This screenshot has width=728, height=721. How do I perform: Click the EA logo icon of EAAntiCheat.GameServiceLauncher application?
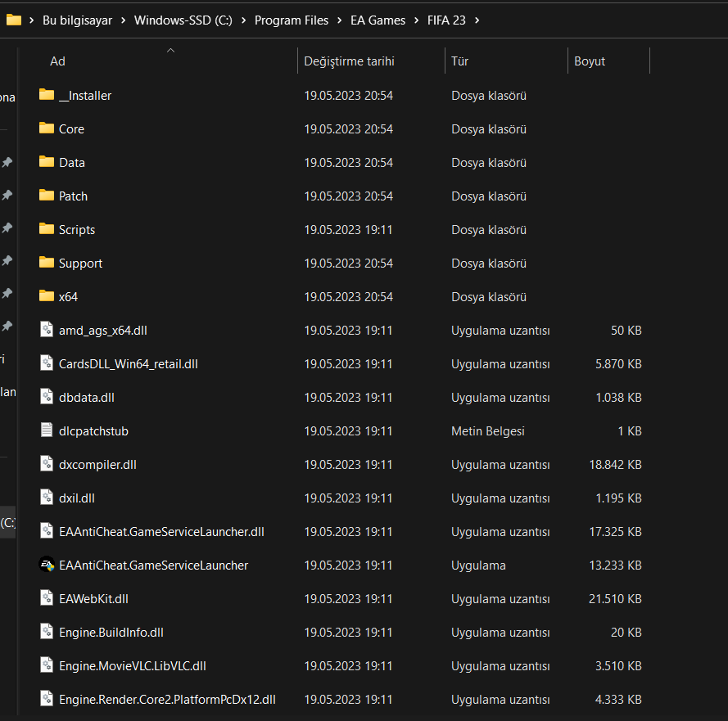click(47, 564)
